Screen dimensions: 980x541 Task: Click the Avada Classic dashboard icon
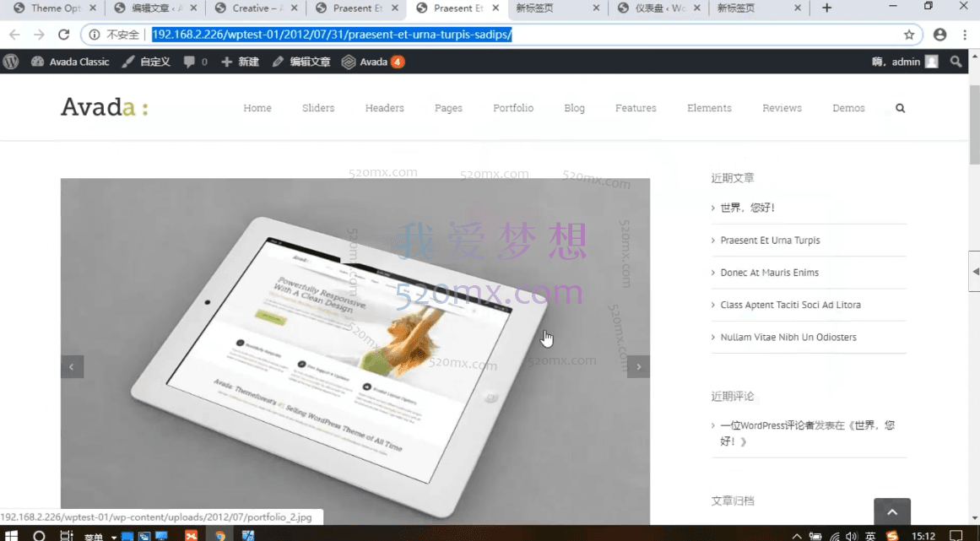click(x=38, y=61)
